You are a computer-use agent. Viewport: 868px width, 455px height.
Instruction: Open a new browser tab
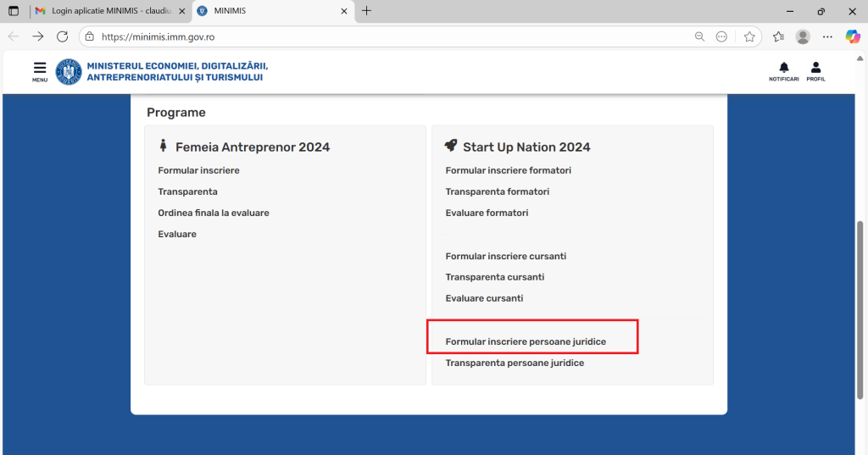(366, 11)
